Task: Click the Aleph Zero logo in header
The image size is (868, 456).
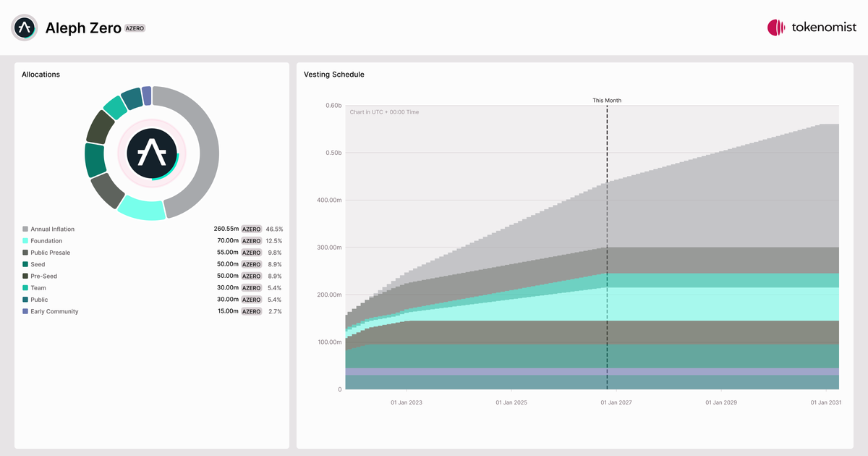Action: pyautogui.click(x=25, y=28)
